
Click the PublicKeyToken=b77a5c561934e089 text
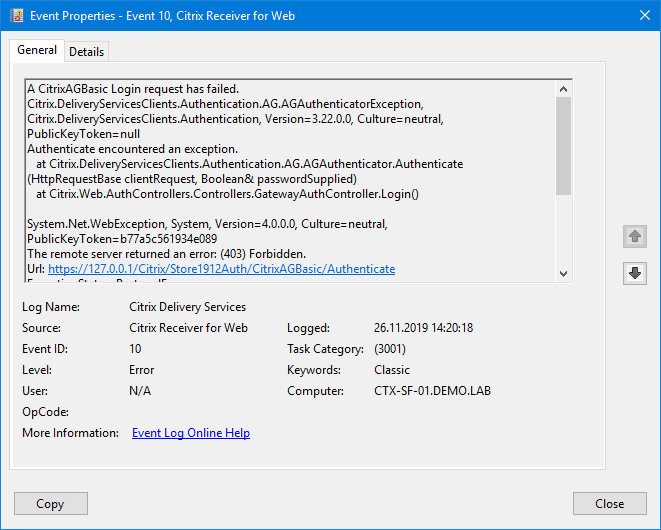tap(122, 239)
